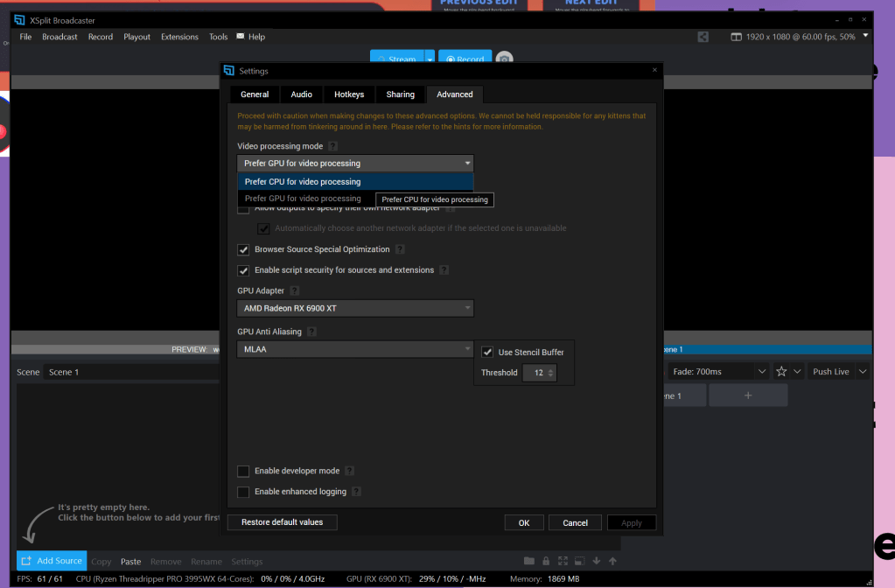Open the Playout menu

pos(137,37)
